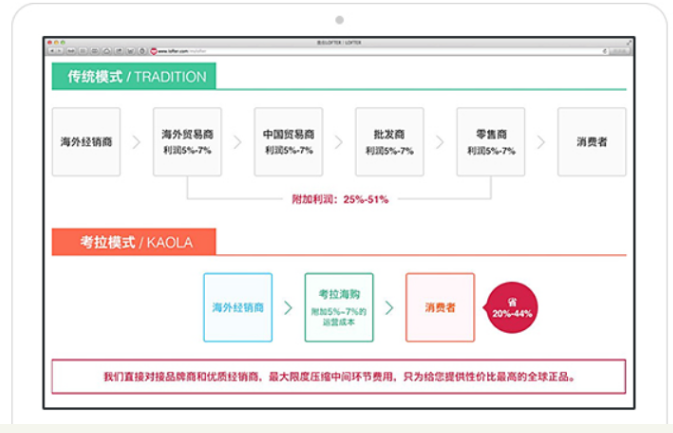Select the 考拉模式 / KAOLA header tab
The width and height of the screenshot is (673, 433).
coord(134,242)
